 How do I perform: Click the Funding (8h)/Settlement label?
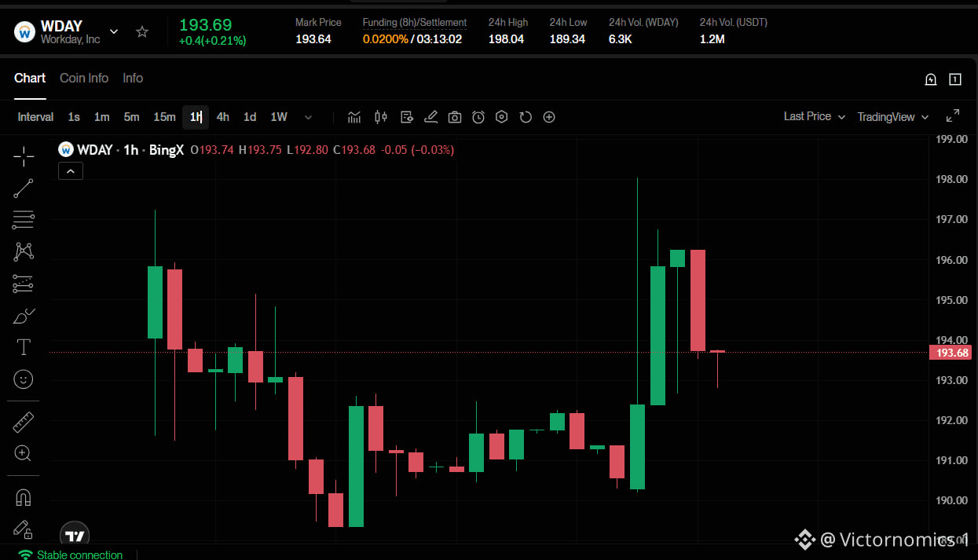tap(415, 23)
